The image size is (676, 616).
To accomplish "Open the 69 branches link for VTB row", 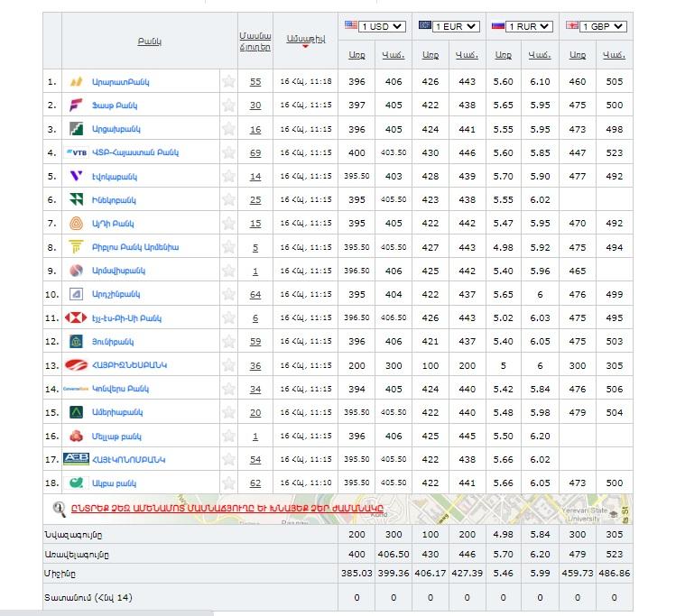I will [x=255, y=153].
